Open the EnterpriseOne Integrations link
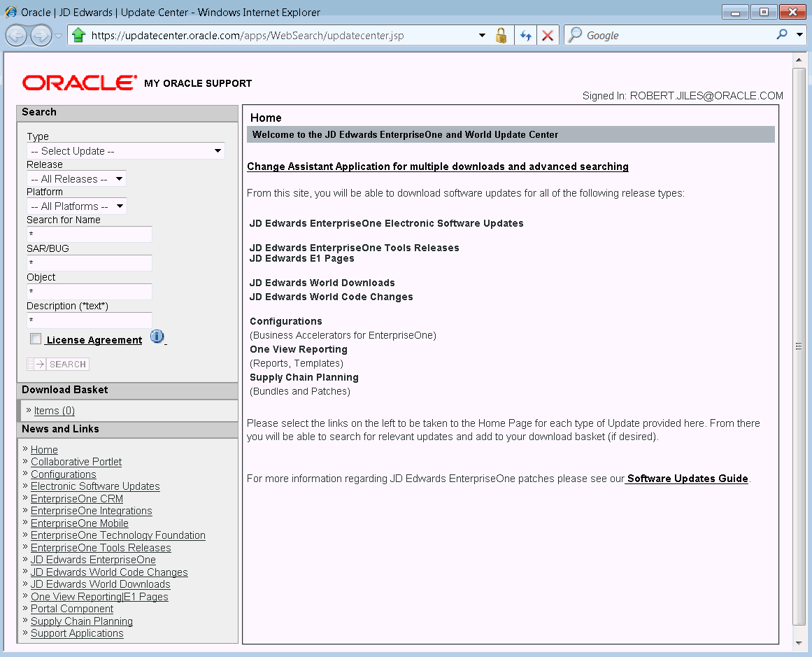The image size is (812, 657). (x=91, y=511)
